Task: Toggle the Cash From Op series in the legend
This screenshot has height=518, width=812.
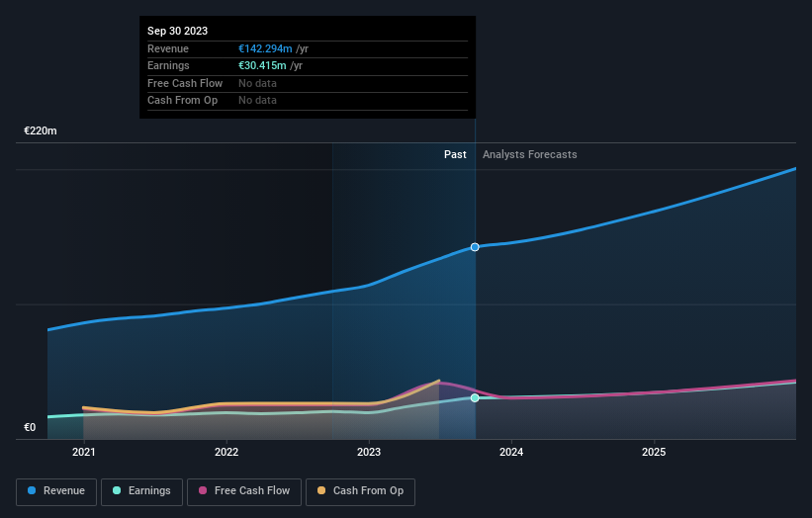Action: point(360,491)
